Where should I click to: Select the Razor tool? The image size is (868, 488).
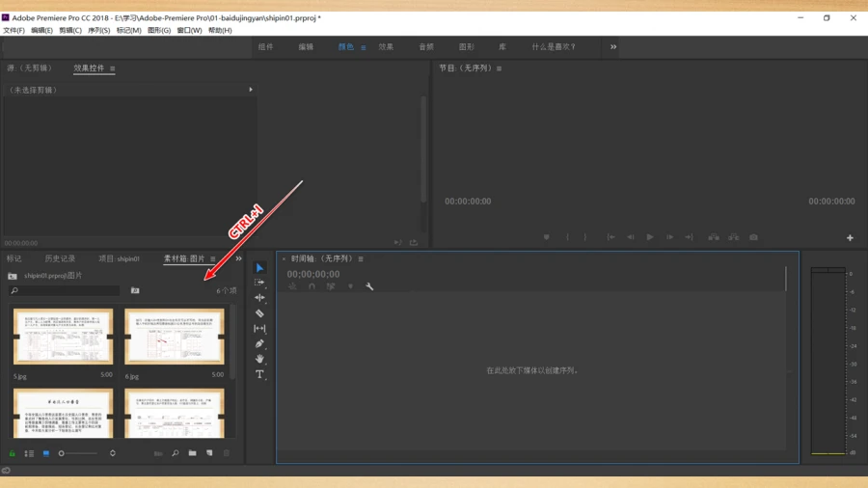point(259,313)
